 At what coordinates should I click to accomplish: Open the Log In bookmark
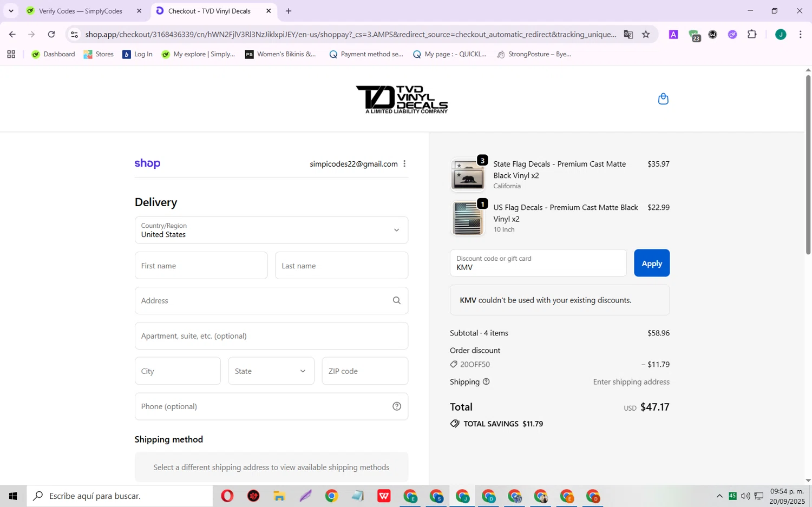tap(137, 54)
